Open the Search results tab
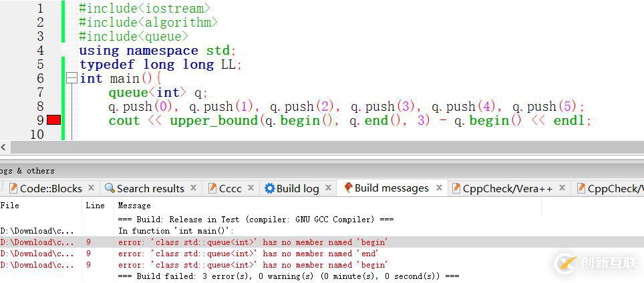Image resolution: width=644 pixels, height=283 pixels. (x=150, y=188)
